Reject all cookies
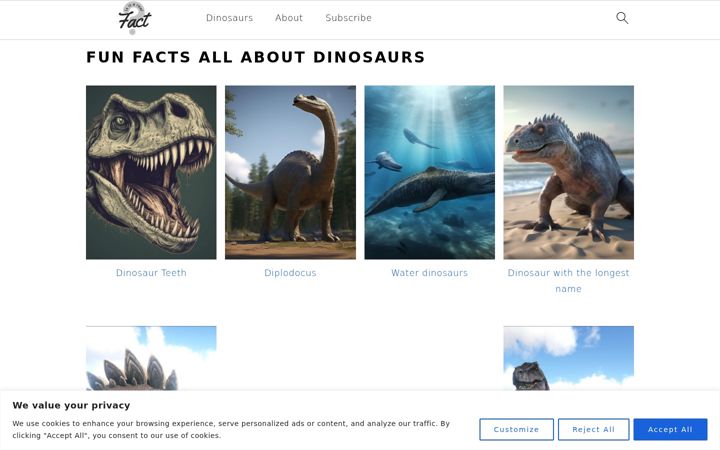The width and height of the screenshot is (720, 450). 593,429
